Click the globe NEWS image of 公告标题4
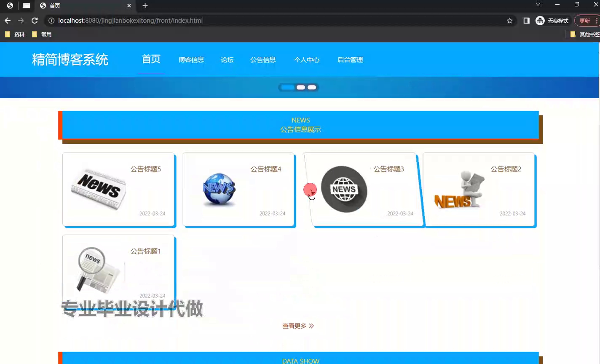This screenshot has height=364, width=600. pos(219,189)
